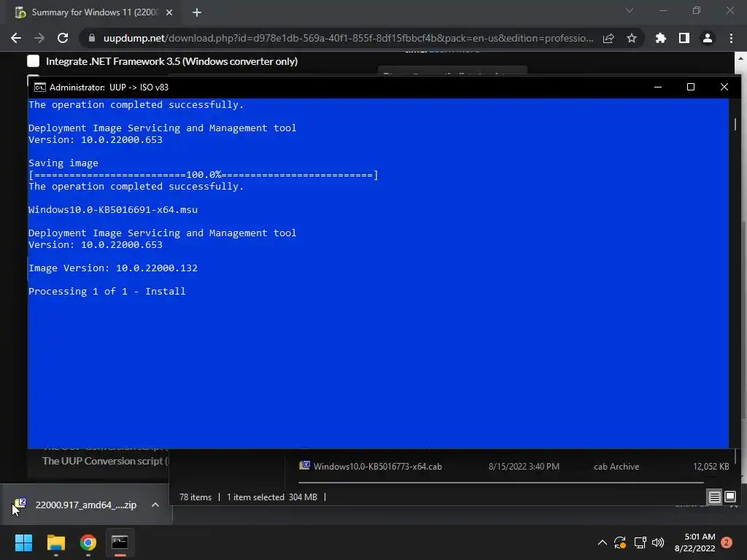Open Chrome extensions puzzle icon
Image resolution: width=747 pixels, height=560 pixels.
pos(660,38)
